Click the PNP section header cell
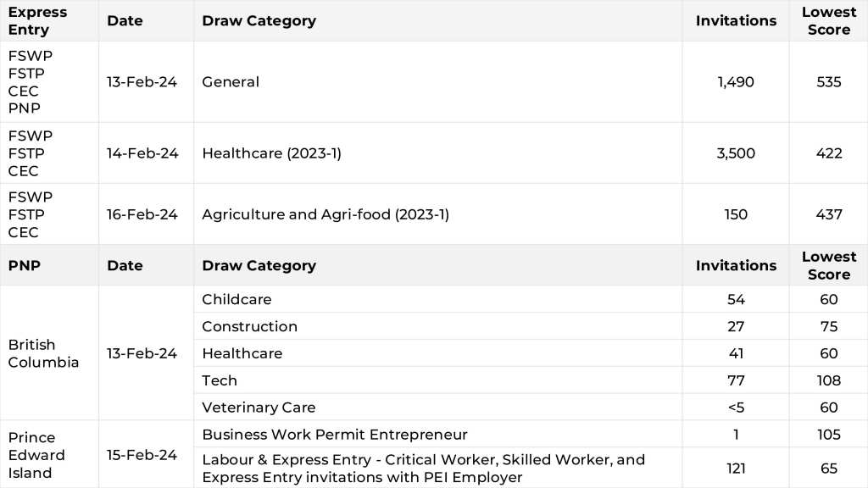 [25, 265]
